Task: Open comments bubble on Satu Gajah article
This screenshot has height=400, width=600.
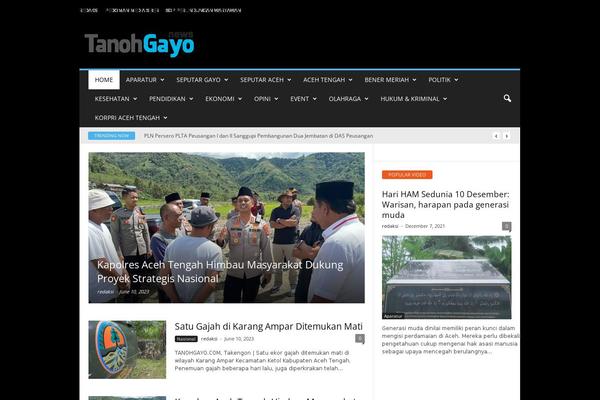Action: pos(360,338)
